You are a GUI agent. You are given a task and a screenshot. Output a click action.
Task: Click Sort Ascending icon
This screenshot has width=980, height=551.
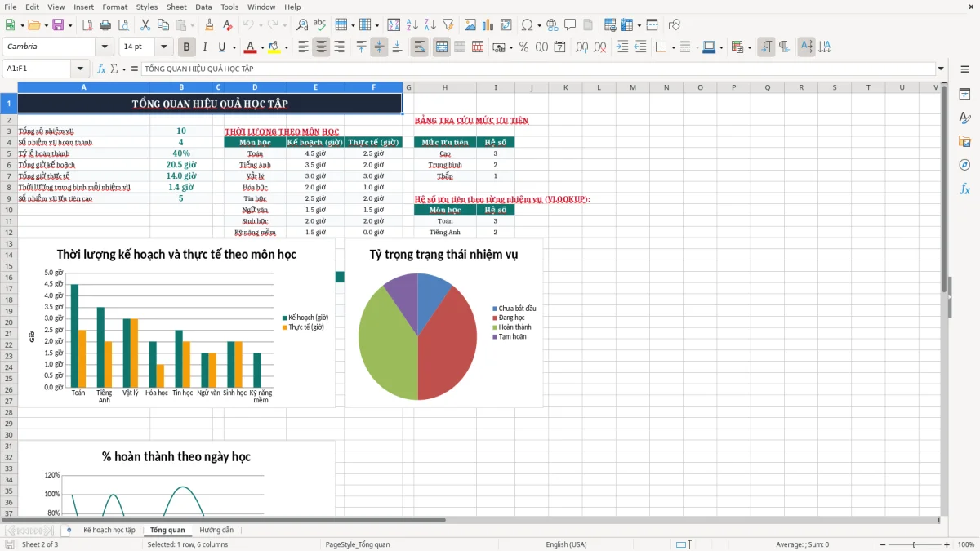(x=412, y=25)
